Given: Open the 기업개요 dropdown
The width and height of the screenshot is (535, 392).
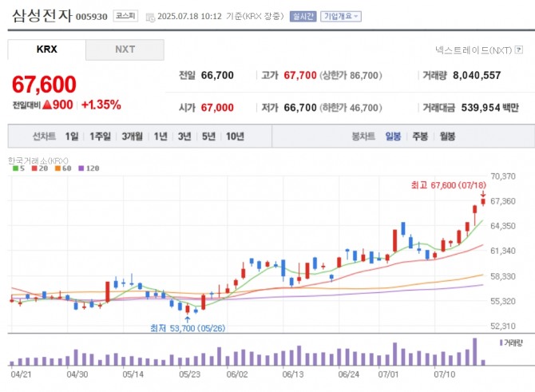Looking at the screenshot, I should 341,16.
